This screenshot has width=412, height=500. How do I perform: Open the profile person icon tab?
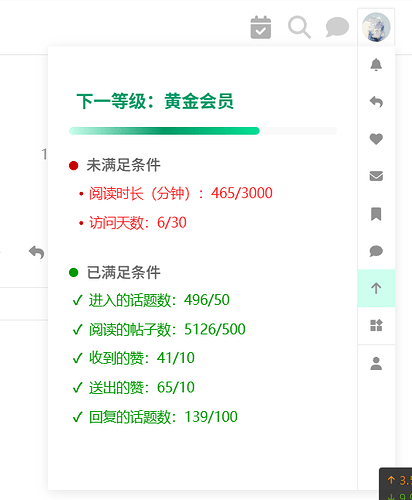click(376, 363)
